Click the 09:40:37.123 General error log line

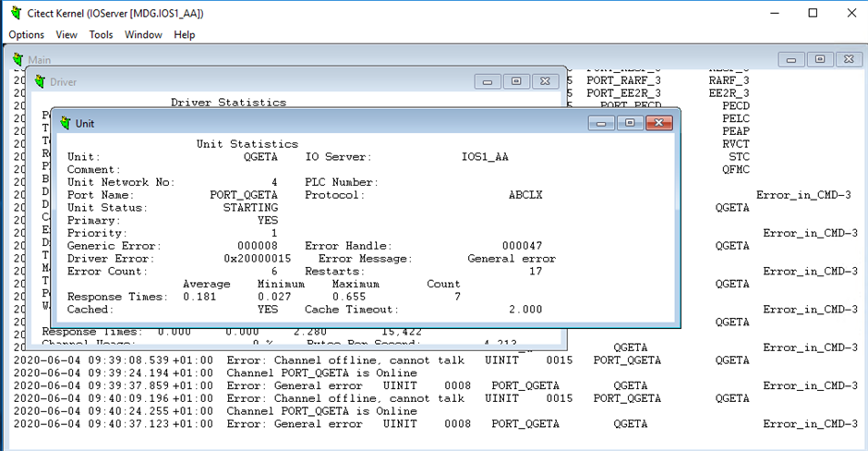click(435, 424)
